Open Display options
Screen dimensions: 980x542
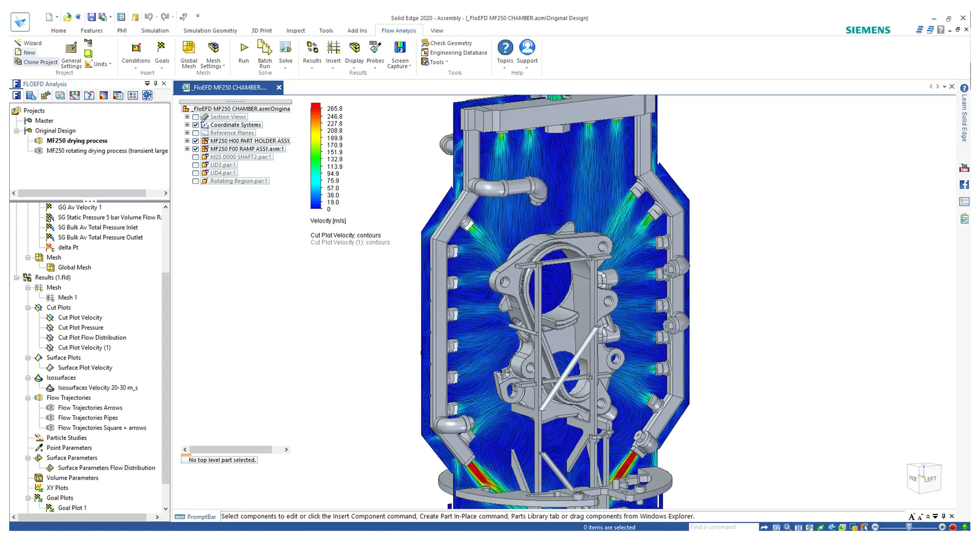point(354,54)
